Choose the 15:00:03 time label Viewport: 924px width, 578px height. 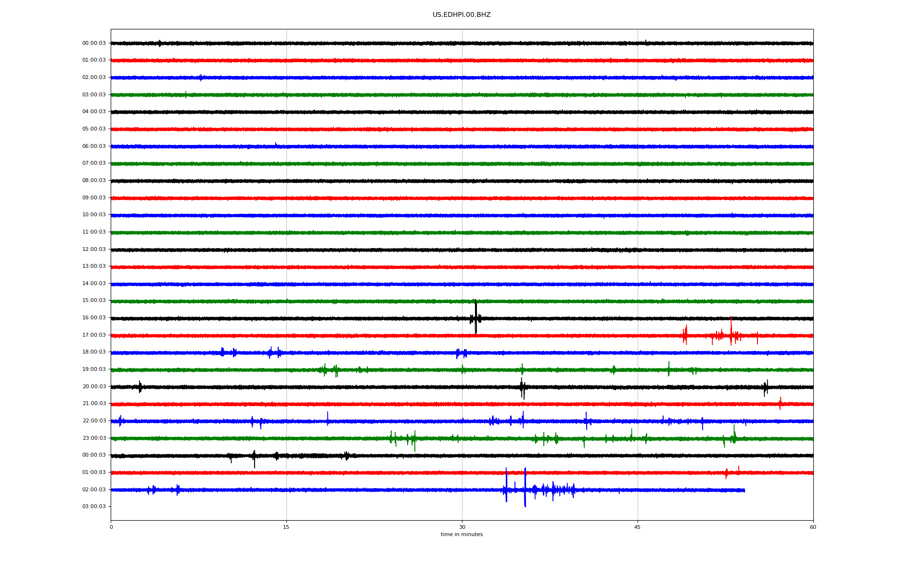tap(94, 301)
